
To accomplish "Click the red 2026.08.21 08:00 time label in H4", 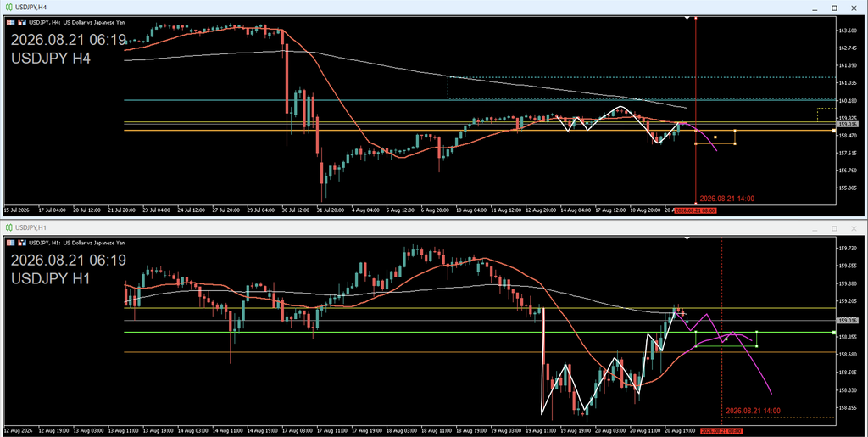I will point(697,210).
